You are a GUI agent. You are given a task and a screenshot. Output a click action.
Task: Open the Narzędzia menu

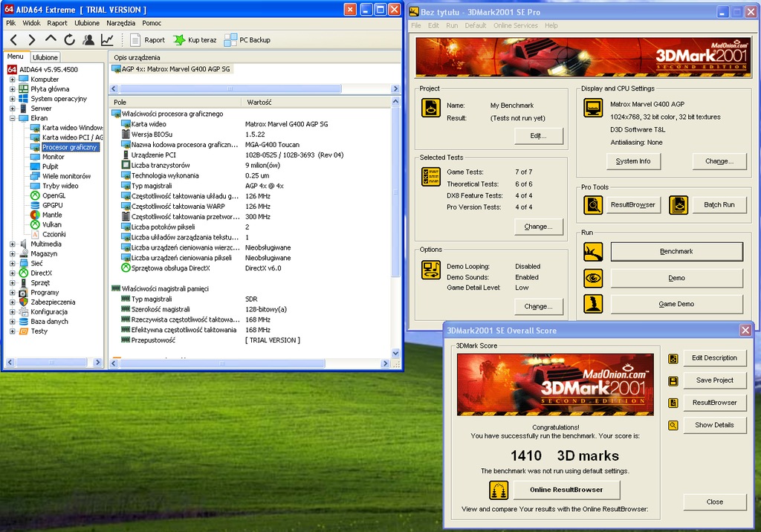(x=121, y=23)
